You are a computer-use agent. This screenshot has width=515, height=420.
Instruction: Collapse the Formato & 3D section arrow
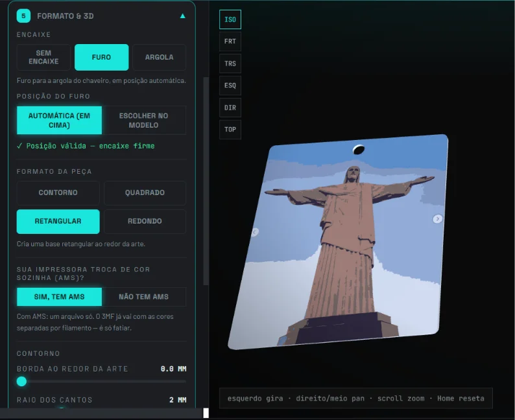click(x=183, y=16)
